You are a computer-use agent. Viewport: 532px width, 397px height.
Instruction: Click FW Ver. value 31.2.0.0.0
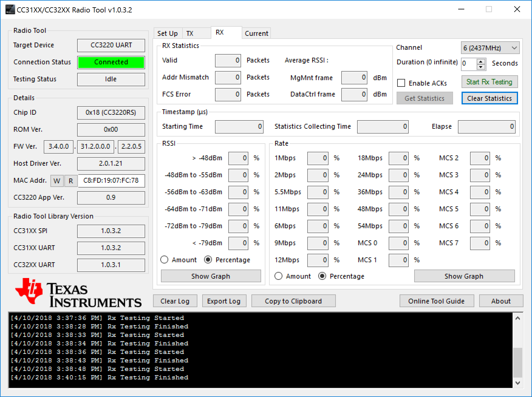pyautogui.click(x=96, y=147)
